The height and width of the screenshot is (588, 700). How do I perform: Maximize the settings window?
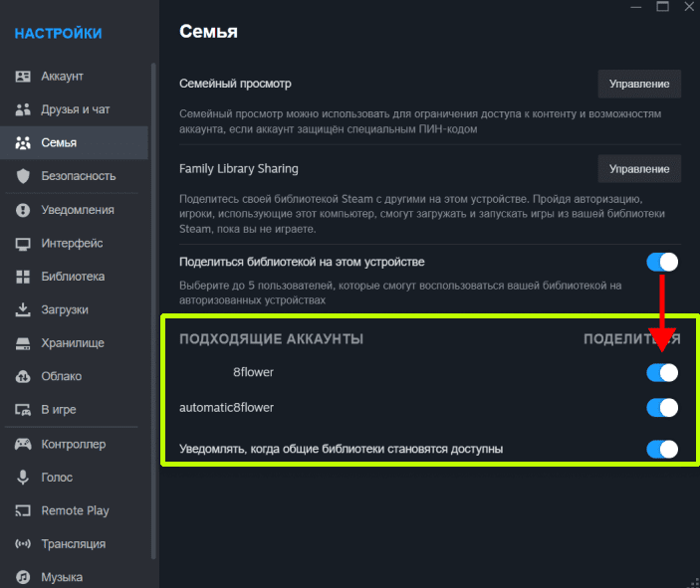pos(662,7)
